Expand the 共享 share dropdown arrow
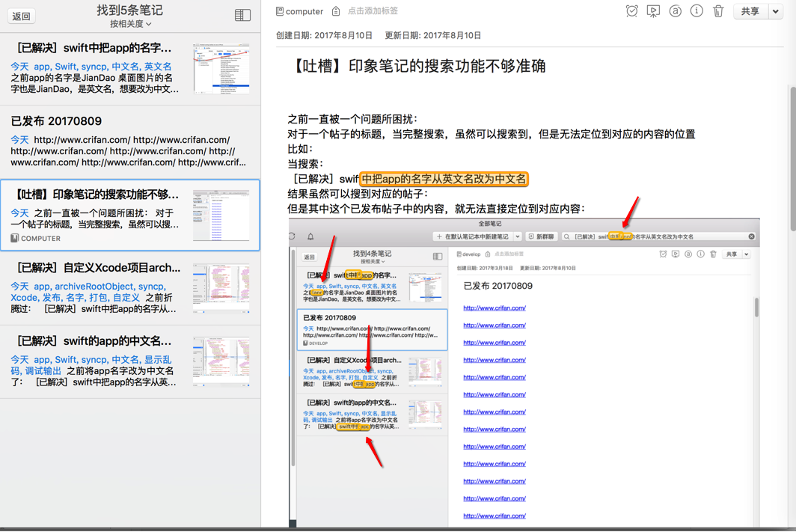 click(x=776, y=11)
